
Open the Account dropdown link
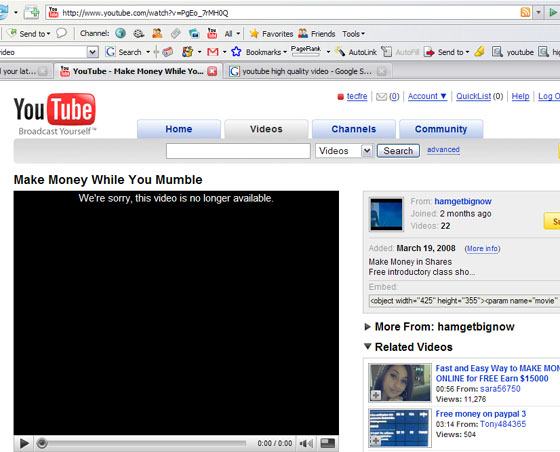(x=427, y=96)
